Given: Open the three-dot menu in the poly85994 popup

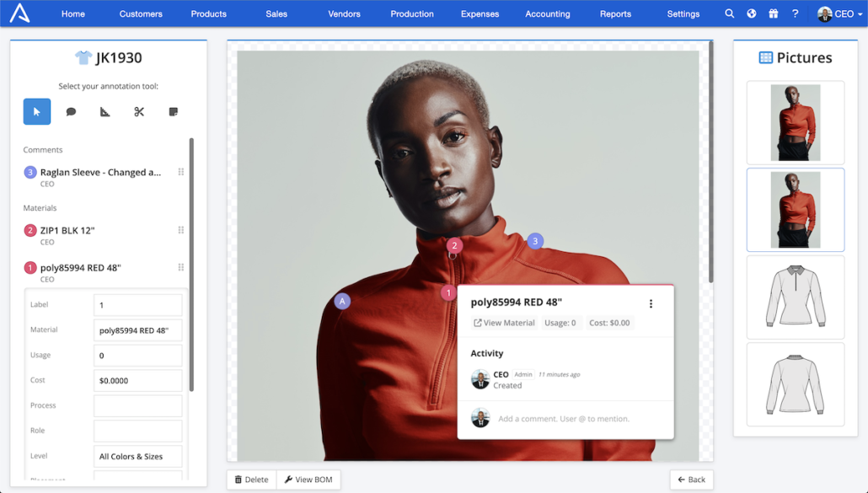Looking at the screenshot, I should [x=651, y=303].
